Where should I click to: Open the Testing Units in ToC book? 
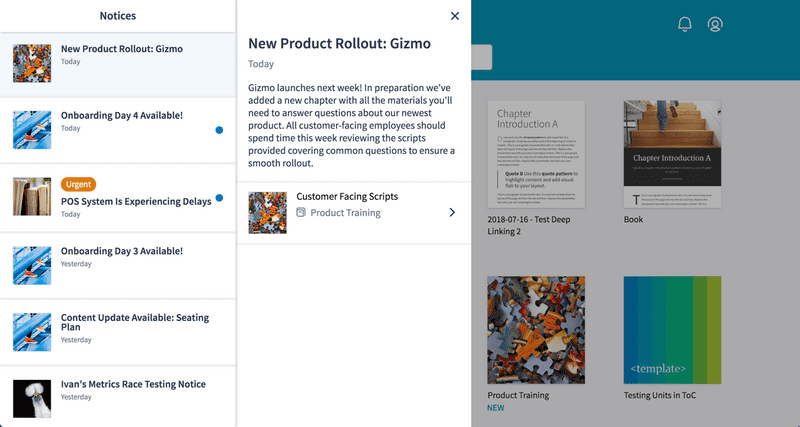click(672, 330)
